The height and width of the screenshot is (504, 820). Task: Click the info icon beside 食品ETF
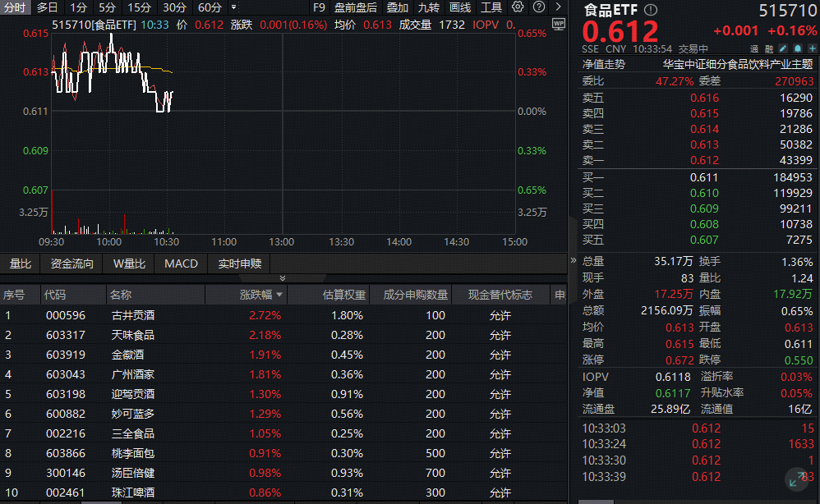point(651,10)
